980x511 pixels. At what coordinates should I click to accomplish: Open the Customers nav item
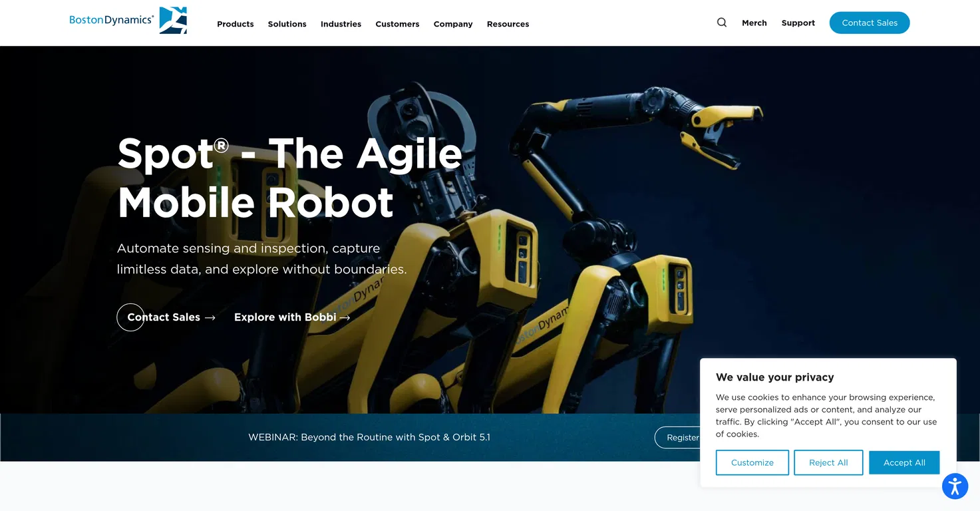tap(397, 24)
